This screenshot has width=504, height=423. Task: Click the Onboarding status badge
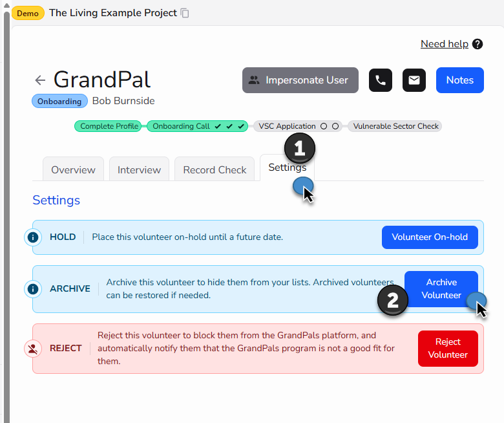59,102
